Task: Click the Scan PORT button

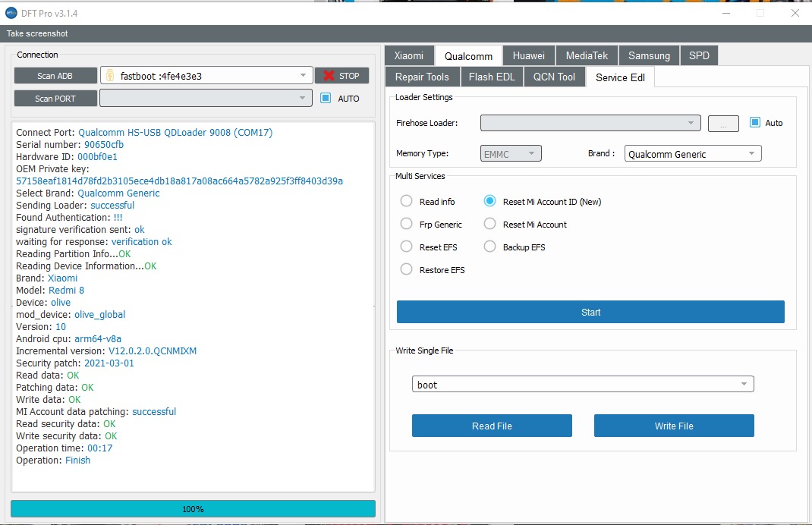Action: point(55,99)
